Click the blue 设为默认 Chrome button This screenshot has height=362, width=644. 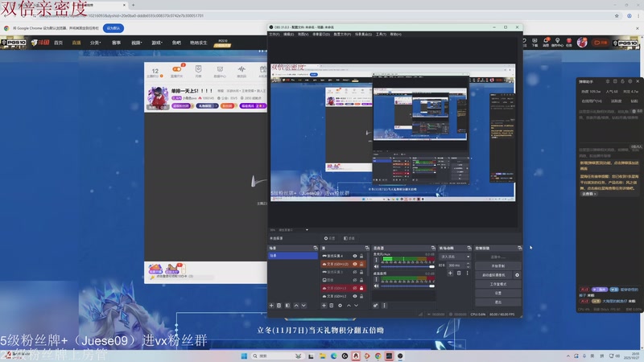coord(114,28)
